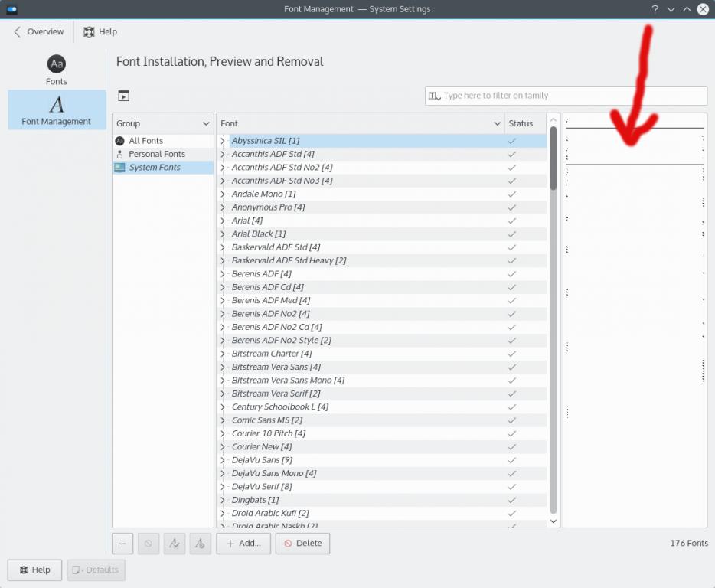715x588 pixels.
Task: Toggle status checkmark for DejaVu Sans
Action: pyautogui.click(x=511, y=460)
